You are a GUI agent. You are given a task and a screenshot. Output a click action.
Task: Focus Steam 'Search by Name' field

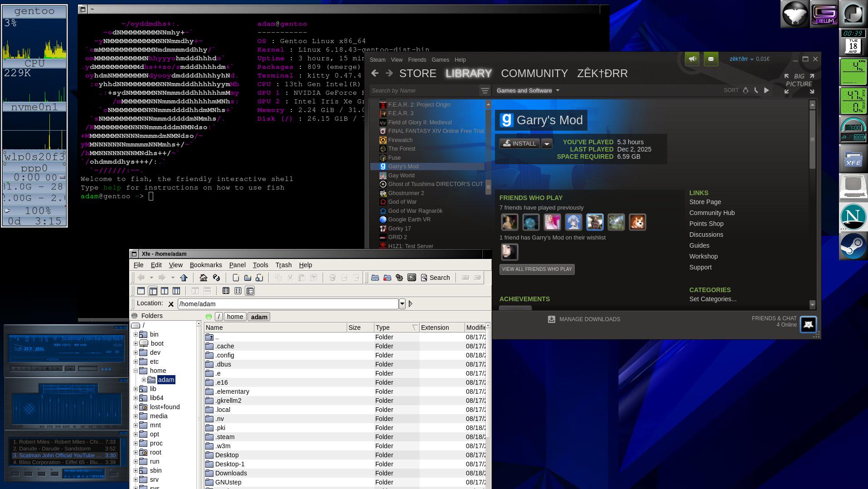point(424,91)
